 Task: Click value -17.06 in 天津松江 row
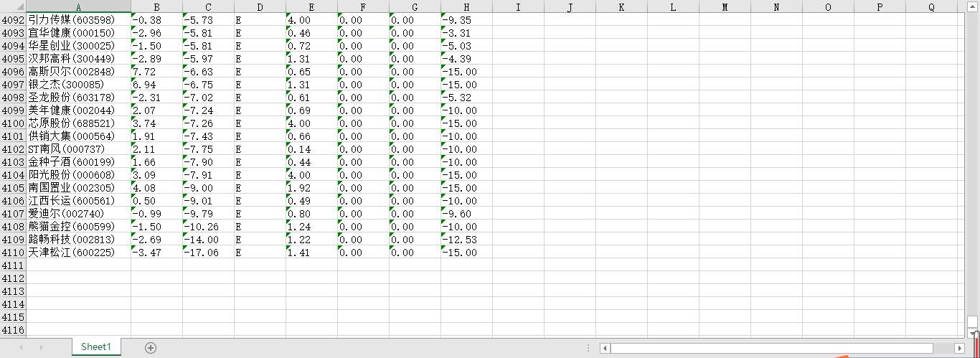click(x=208, y=253)
